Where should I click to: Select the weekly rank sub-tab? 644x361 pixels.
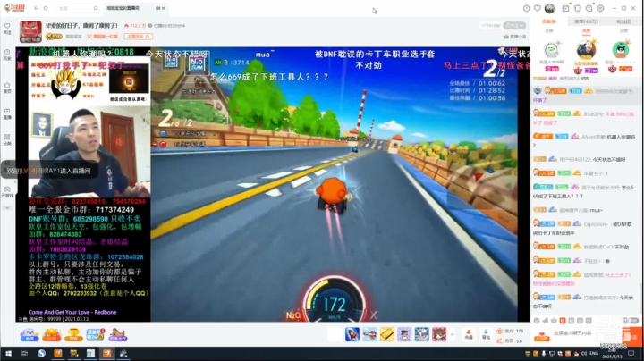point(586,30)
